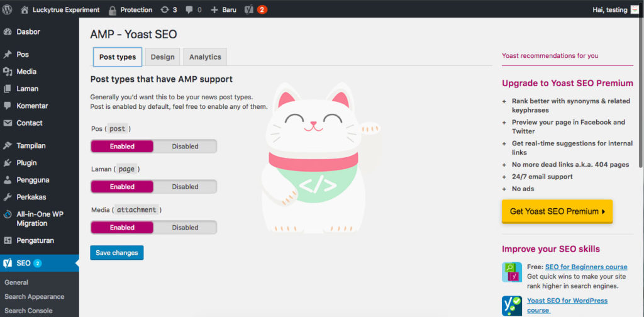The height and width of the screenshot is (317, 644).
Task: Click the Media library icon
Action: click(x=8, y=72)
